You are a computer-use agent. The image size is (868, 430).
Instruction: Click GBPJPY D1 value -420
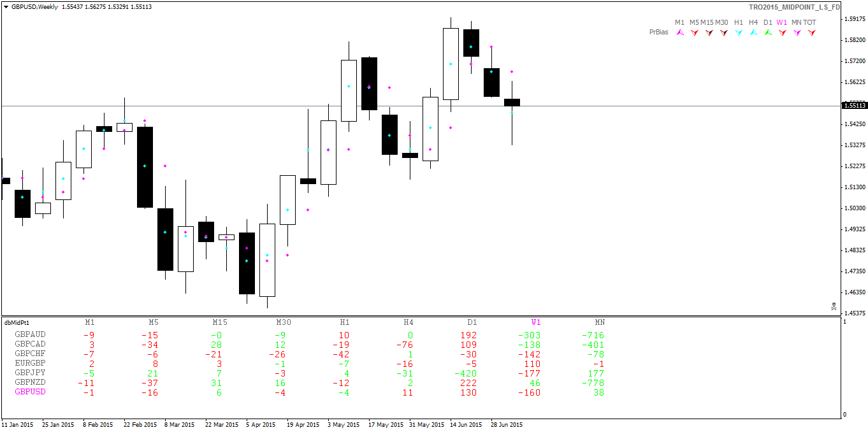pos(465,373)
